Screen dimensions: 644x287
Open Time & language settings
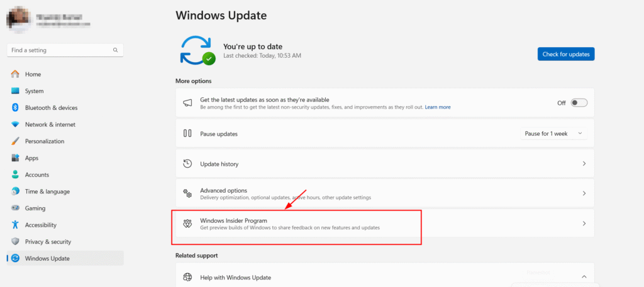pos(65,192)
